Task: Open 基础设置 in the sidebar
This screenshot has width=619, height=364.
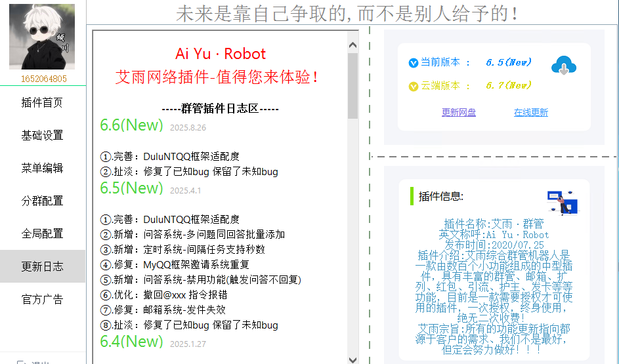Action: [x=43, y=135]
